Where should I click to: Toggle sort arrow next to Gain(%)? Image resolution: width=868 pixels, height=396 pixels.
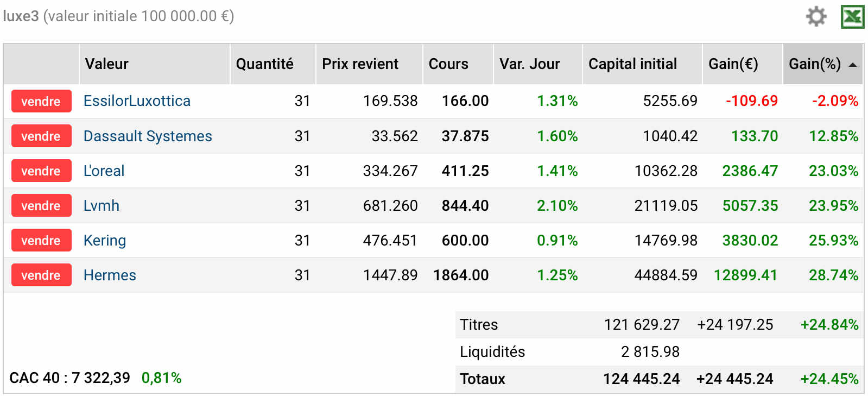(853, 65)
